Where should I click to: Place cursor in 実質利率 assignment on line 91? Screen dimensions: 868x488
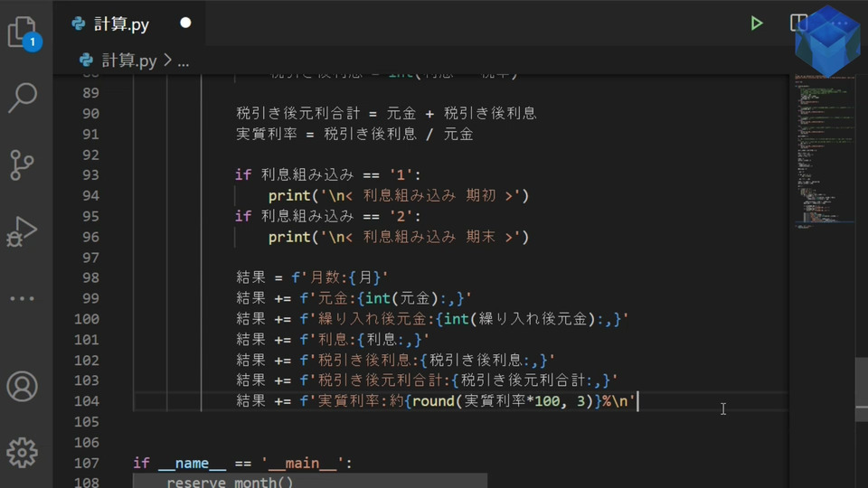354,134
